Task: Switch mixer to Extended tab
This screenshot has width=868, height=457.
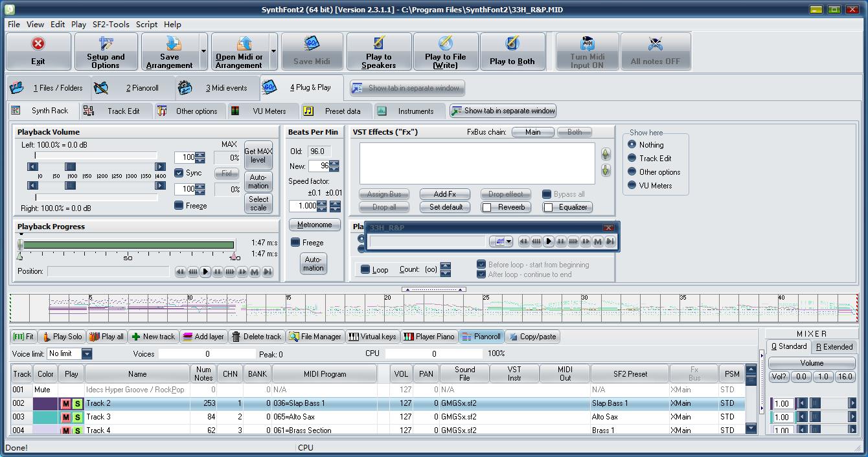Action: click(834, 347)
